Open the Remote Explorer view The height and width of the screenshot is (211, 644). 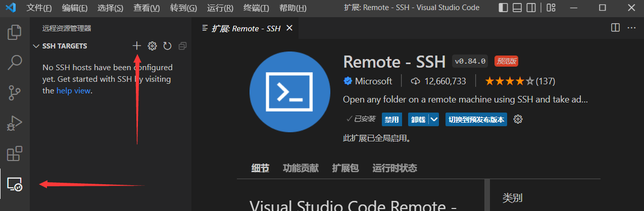coord(15,184)
